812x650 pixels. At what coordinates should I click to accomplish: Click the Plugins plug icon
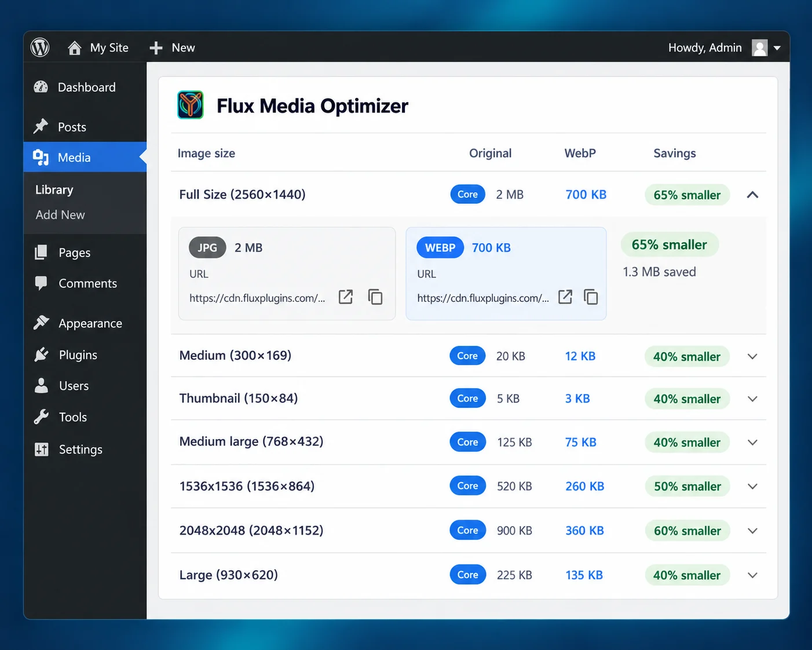point(41,355)
